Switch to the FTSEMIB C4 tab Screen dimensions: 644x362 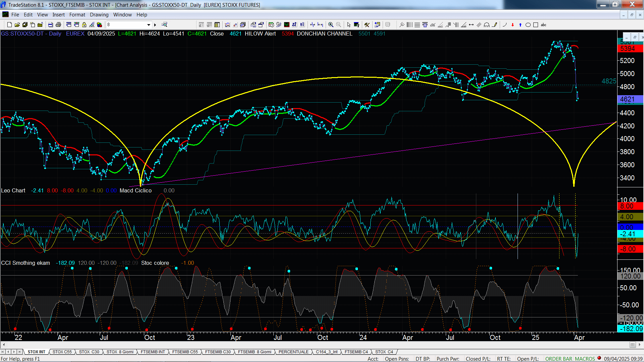click(x=356, y=352)
